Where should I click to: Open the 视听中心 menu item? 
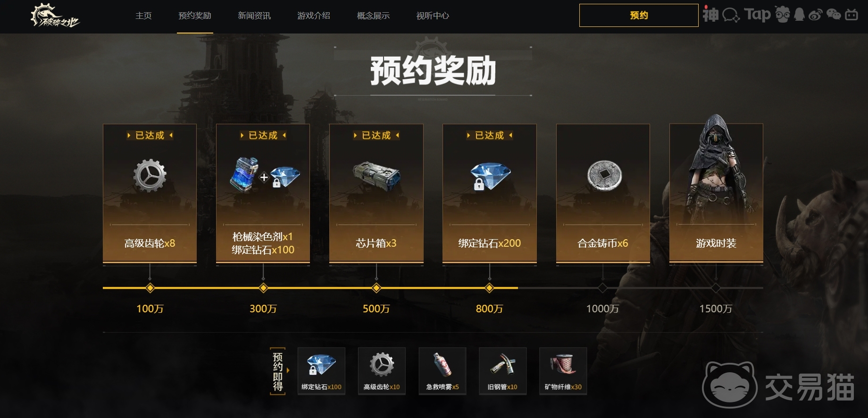point(433,16)
